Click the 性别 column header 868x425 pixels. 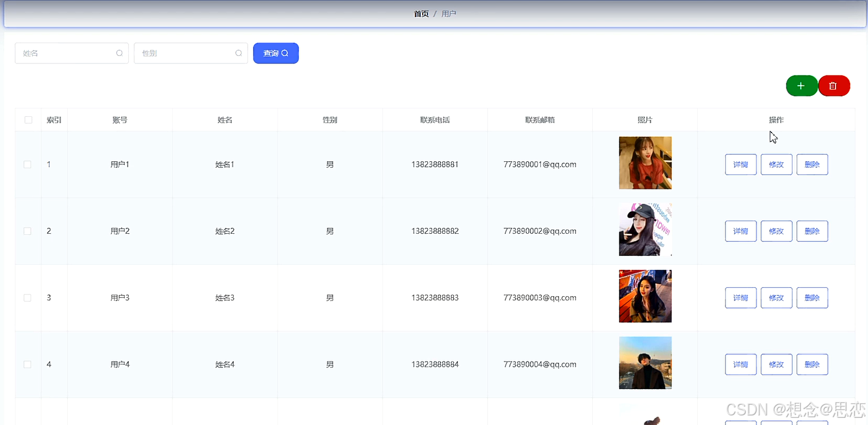coord(330,120)
